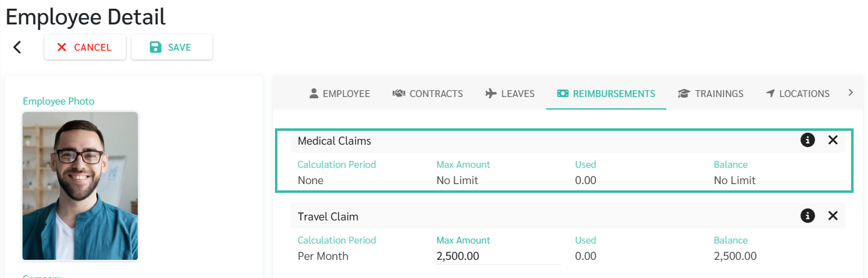868x278 pixels.
Task: Select the Reimbursements tab
Action: 606,93
